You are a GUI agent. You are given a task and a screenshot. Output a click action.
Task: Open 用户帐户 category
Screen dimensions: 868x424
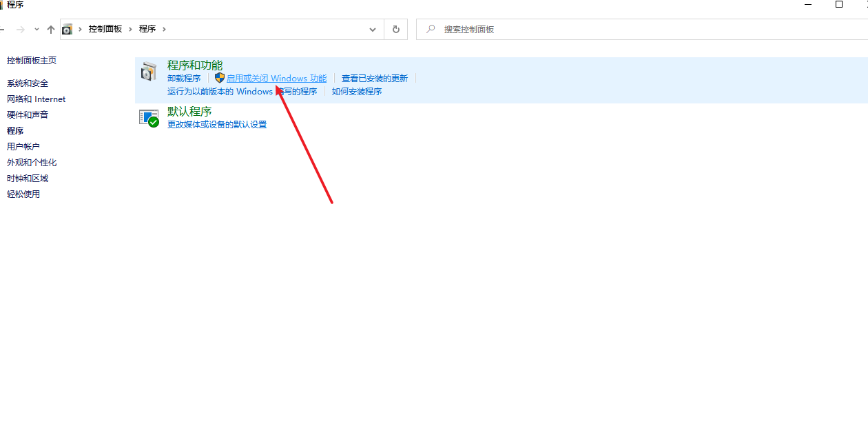[23, 147]
